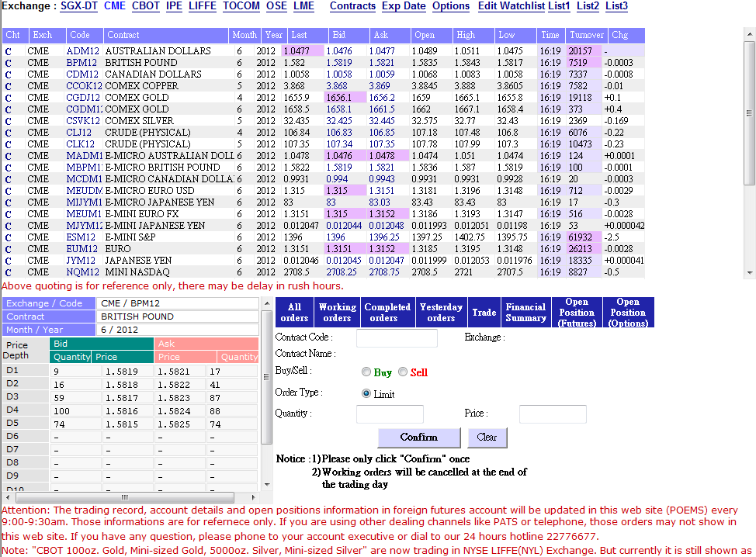Select Limit order type radio button
The height and width of the screenshot is (557, 756).
366,393
